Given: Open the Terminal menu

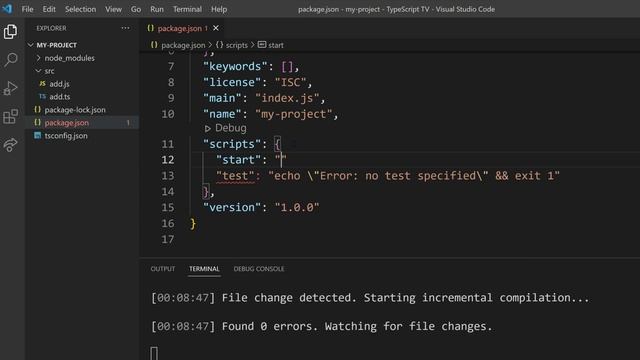Looking at the screenshot, I should (187, 9).
